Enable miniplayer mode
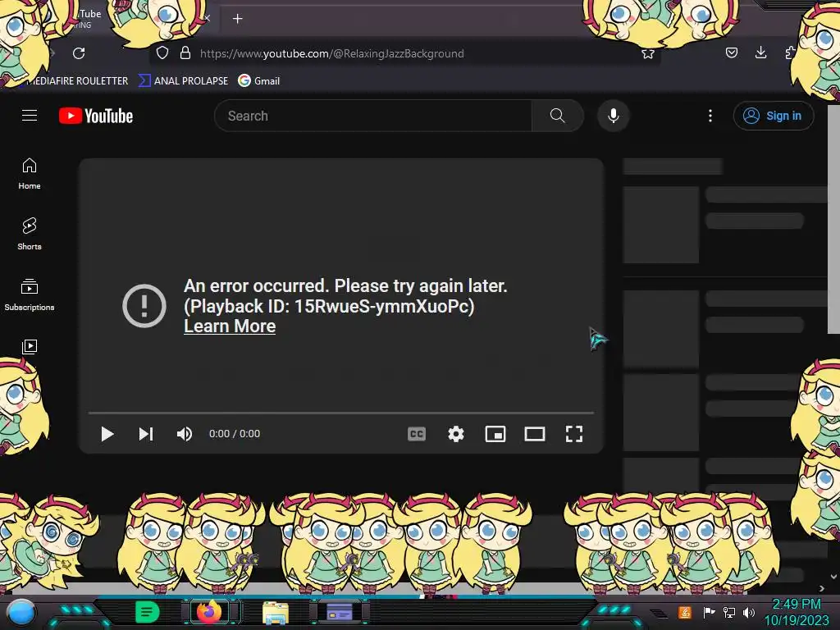 click(495, 434)
